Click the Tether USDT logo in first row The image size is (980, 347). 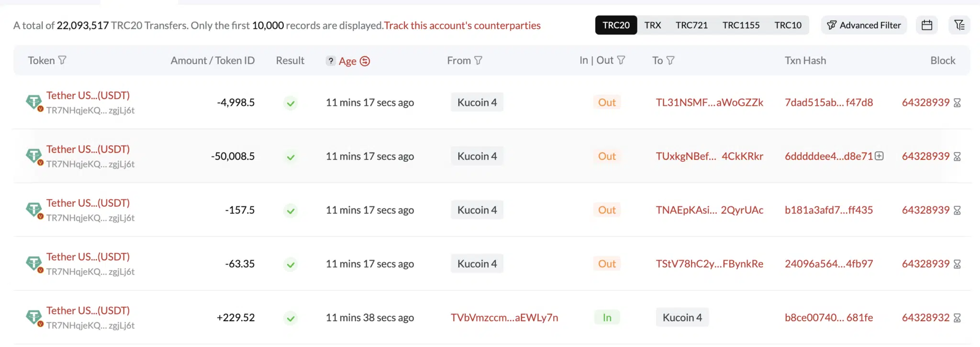[33, 102]
